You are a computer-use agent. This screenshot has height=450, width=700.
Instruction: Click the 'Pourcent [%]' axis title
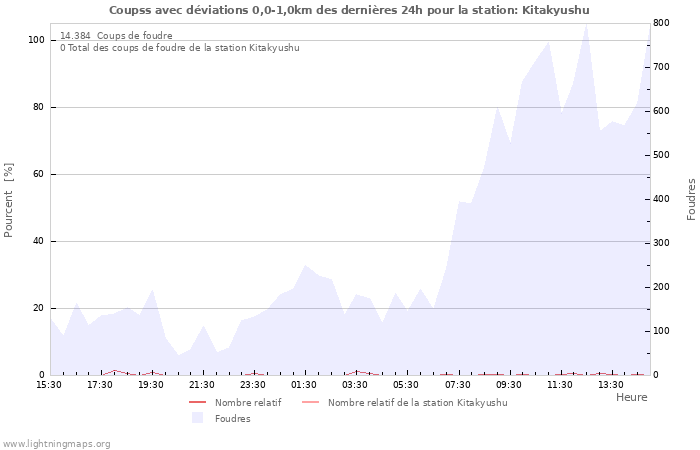pyautogui.click(x=8, y=200)
